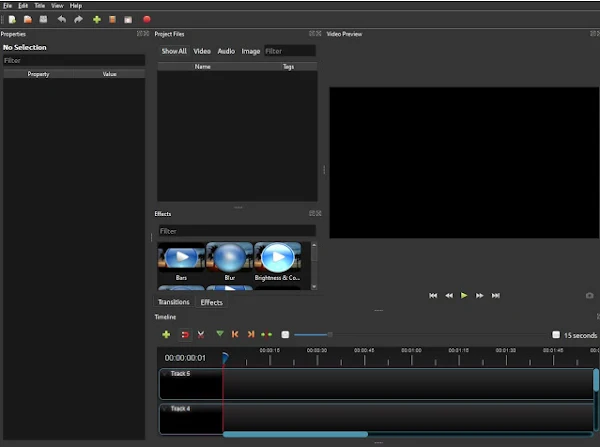
Task: Jump to end of video preview
Action: (496, 295)
